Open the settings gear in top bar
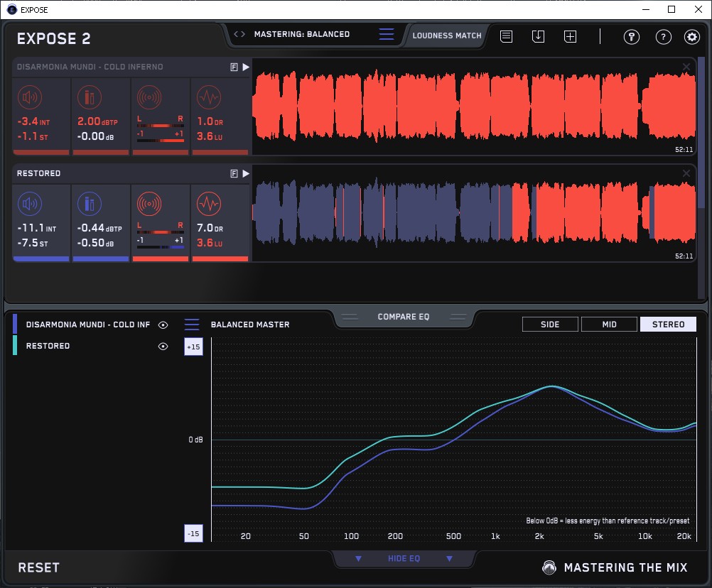The height and width of the screenshot is (588, 712). [691, 37]
